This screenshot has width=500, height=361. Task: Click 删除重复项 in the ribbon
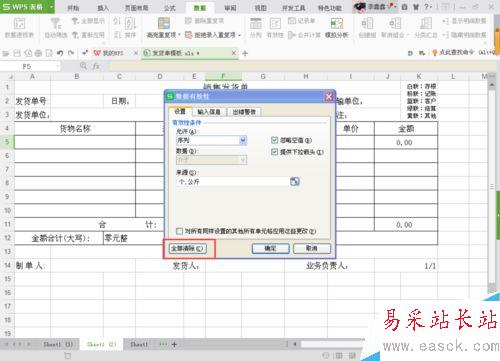point(204,21)
